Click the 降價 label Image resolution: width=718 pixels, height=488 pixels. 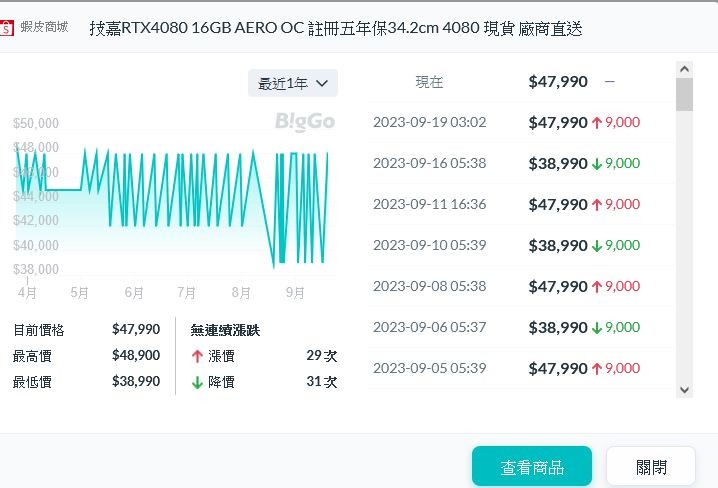[x=221, y=382]
